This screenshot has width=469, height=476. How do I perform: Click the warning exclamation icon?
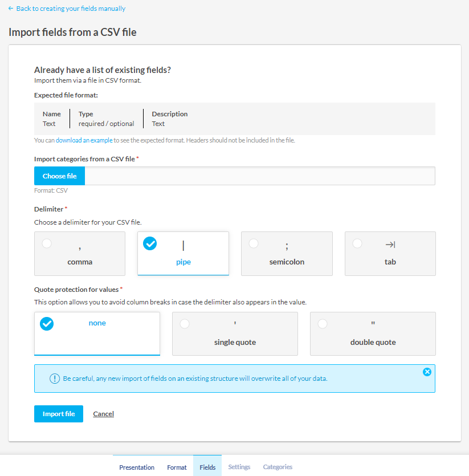pos(55,379)
